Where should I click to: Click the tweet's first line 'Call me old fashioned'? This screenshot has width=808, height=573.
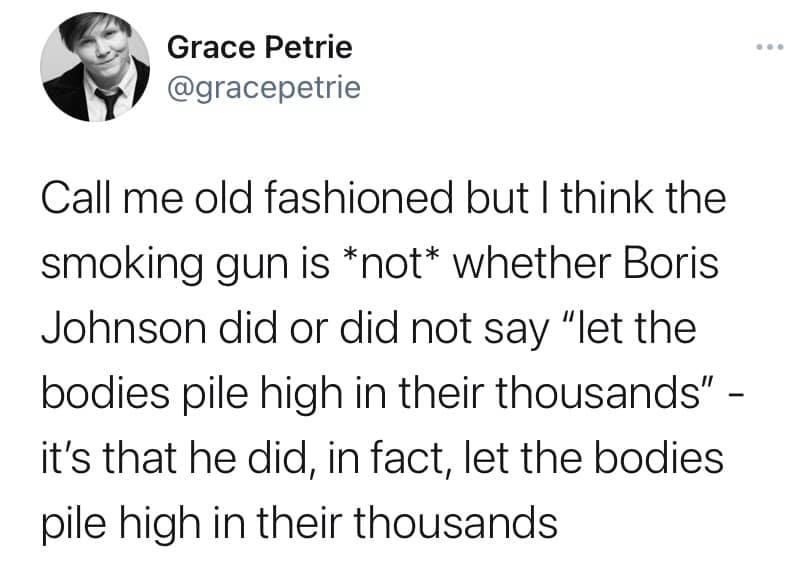point(247,198)
